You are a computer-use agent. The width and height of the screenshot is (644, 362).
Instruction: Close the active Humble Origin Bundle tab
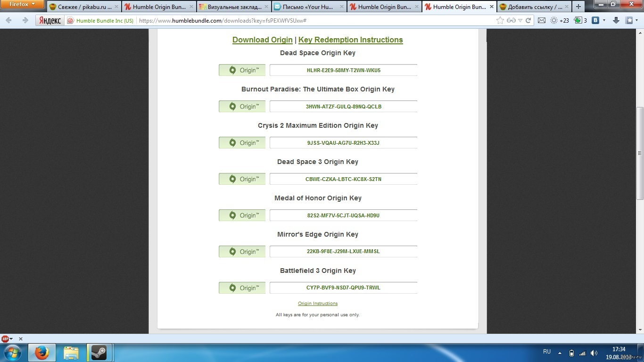492,7
